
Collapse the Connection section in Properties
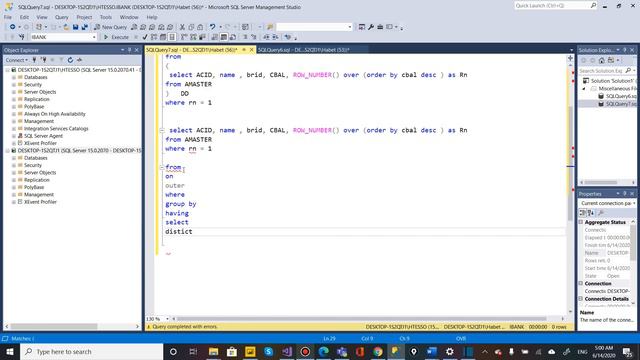(581, 283)
